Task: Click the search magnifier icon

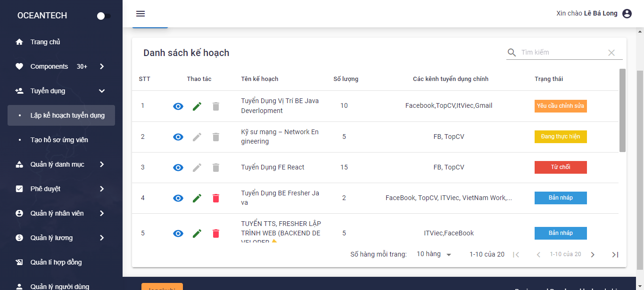Action: click(512, 53)
